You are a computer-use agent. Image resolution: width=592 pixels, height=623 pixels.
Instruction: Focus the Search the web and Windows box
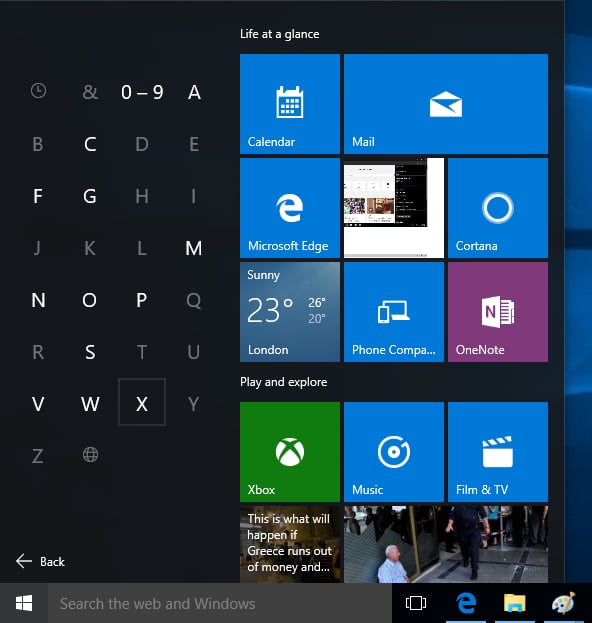tap(220, 603)
